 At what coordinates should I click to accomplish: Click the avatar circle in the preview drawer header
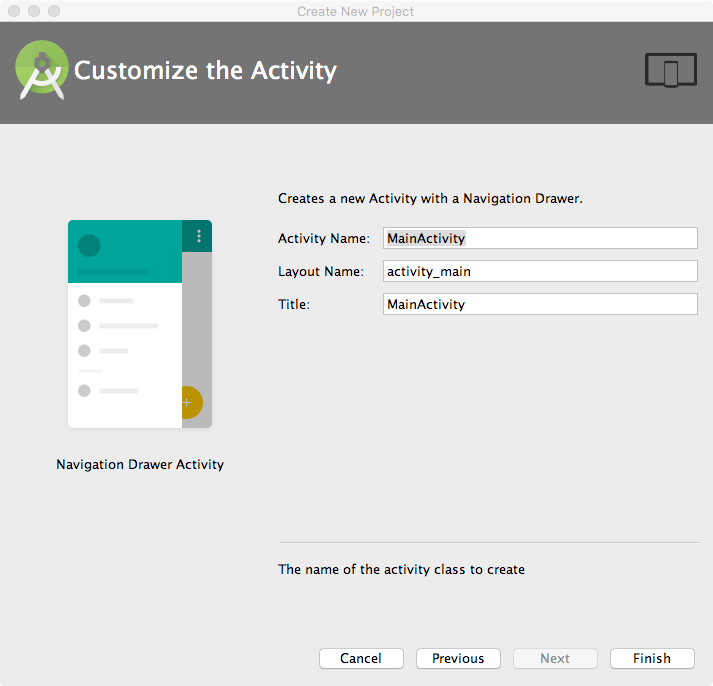click(x=89, y=245)
